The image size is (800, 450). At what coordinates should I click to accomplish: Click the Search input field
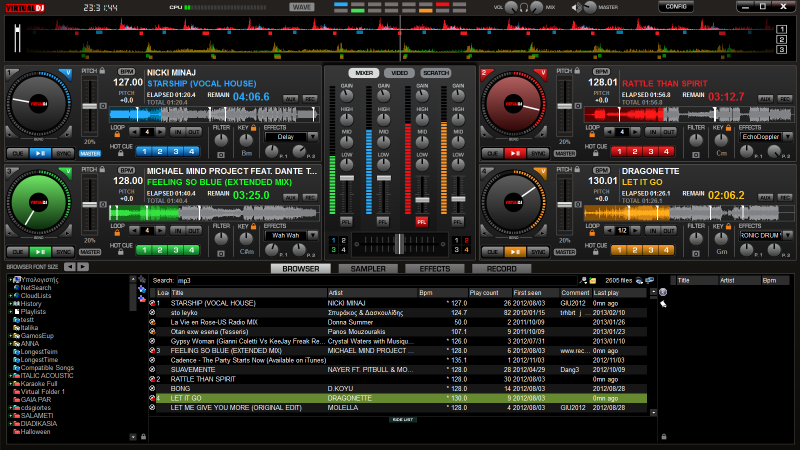coord(376,280)
